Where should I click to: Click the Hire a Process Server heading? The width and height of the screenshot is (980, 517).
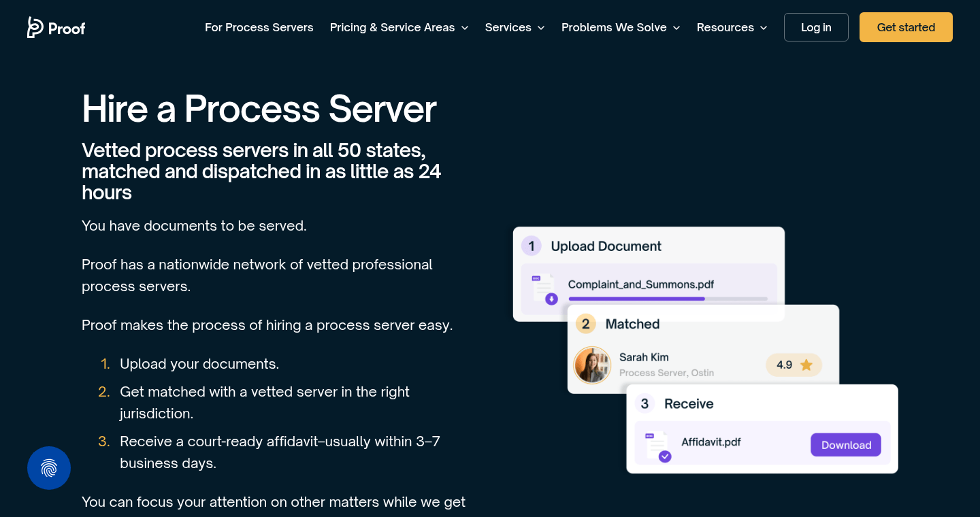[x=259, y=109]
